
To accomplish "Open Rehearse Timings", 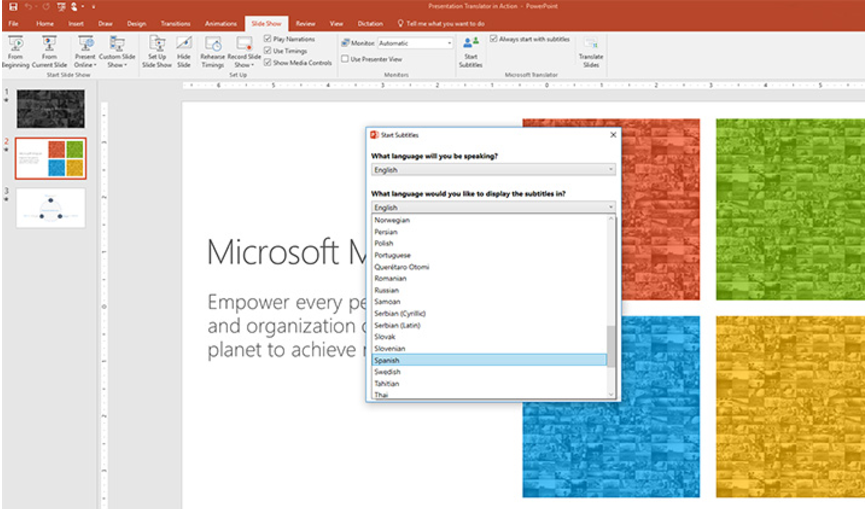I will [212, 52].
